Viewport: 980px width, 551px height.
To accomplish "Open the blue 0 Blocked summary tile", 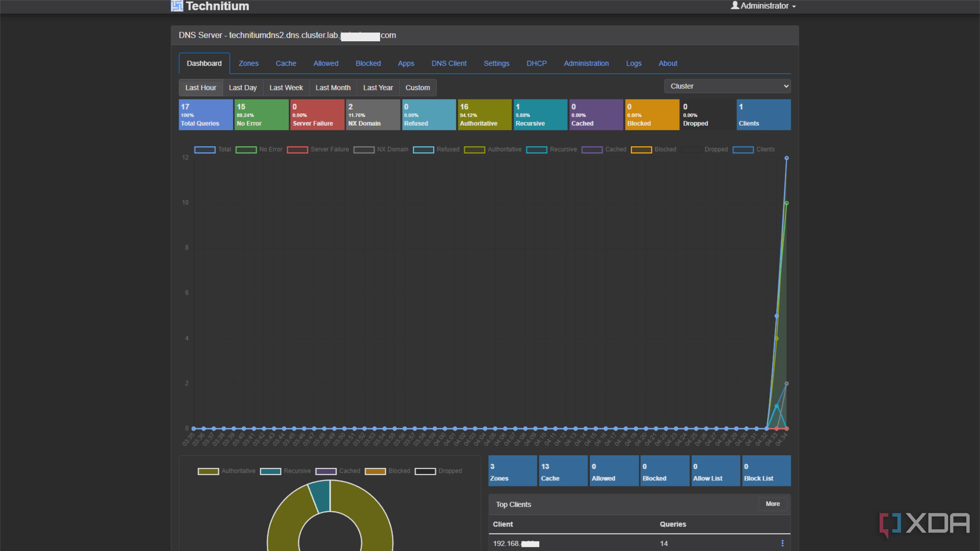I will point(665,471).
